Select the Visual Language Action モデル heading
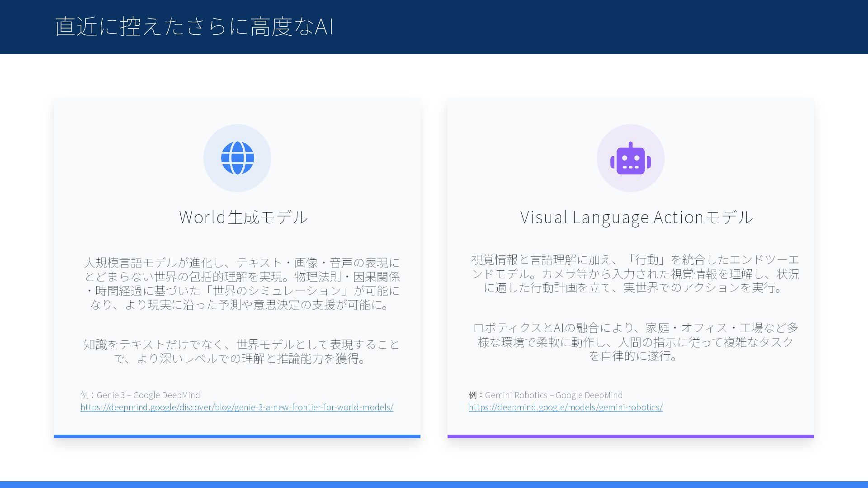The image size is (868, 488). [637, 217]
